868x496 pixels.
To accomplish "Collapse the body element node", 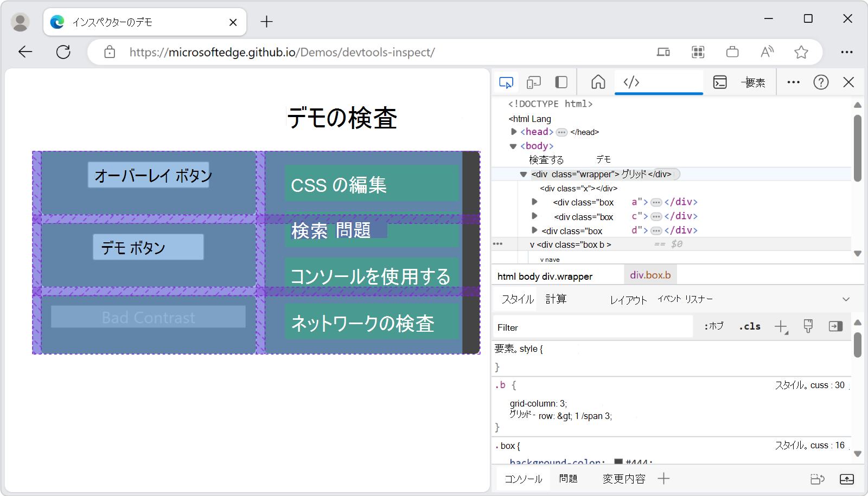I will [513, 145].
